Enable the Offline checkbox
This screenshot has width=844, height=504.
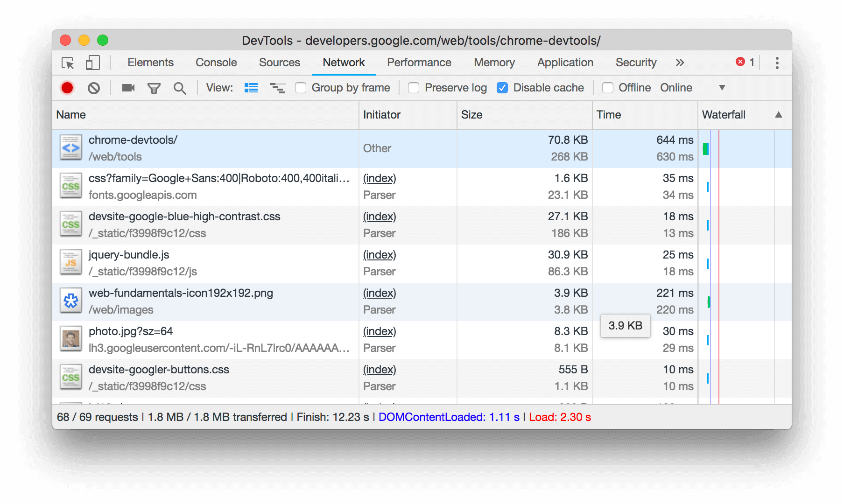coord(607,88)
